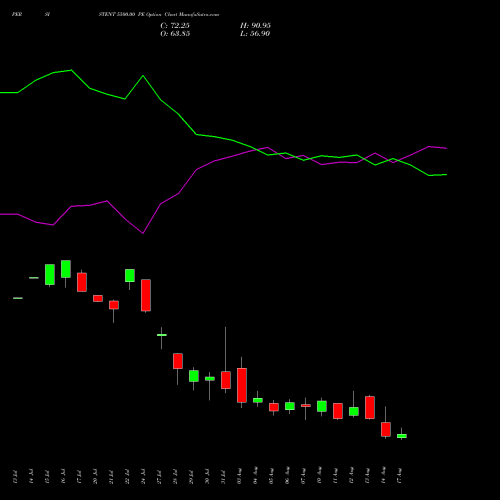The height and width of the screenshot is (500, 500).
Task: Select the 17 Aug date label
Action: (399, 476)
